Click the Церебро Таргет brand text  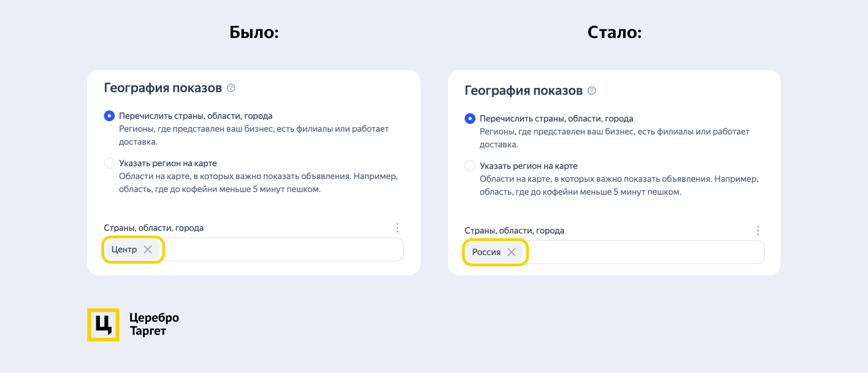[154, 324]
